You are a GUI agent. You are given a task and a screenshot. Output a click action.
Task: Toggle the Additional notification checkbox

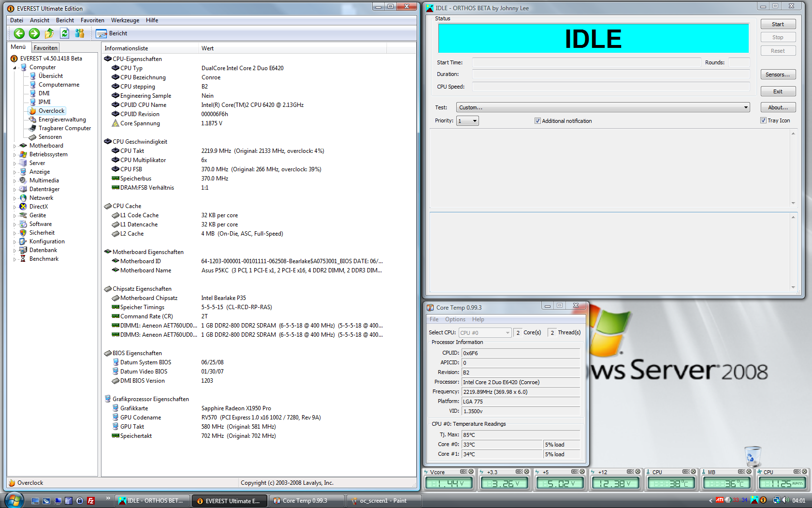(x=537, y=121)
